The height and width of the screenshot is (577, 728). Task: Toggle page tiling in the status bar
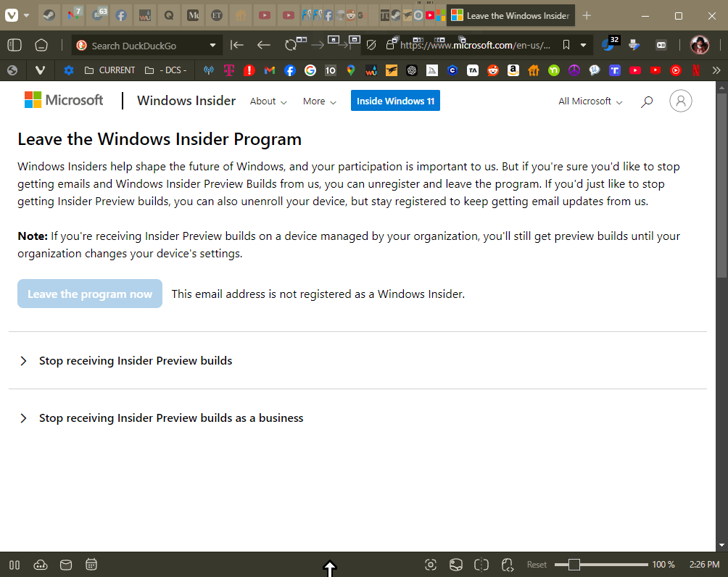point(481,565)
